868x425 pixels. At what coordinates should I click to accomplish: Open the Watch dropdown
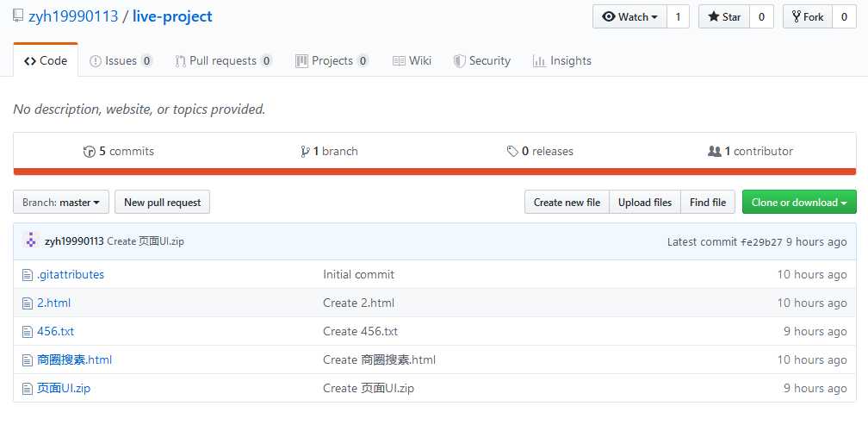pyautogui.click(x=630, y=16)
